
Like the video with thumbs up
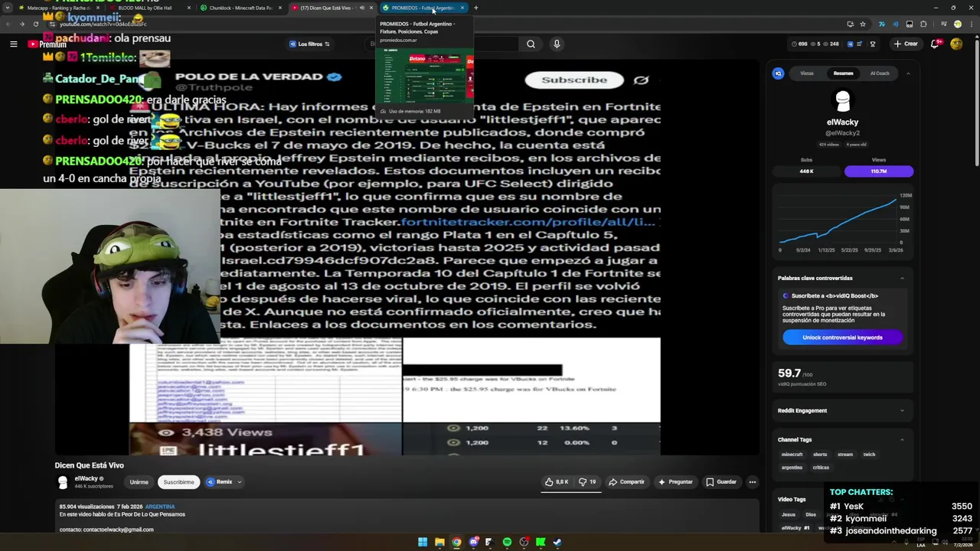[x=557, y=482]
